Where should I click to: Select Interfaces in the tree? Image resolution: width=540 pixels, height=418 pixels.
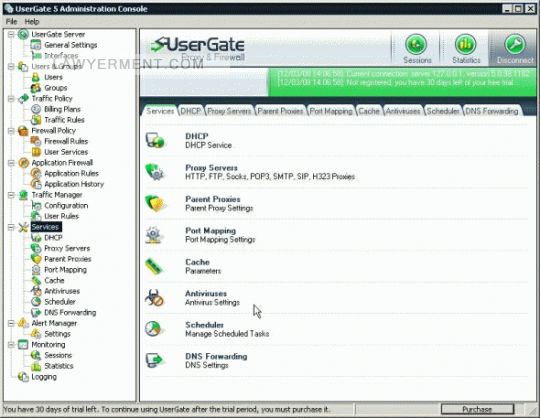pos(61,55)
